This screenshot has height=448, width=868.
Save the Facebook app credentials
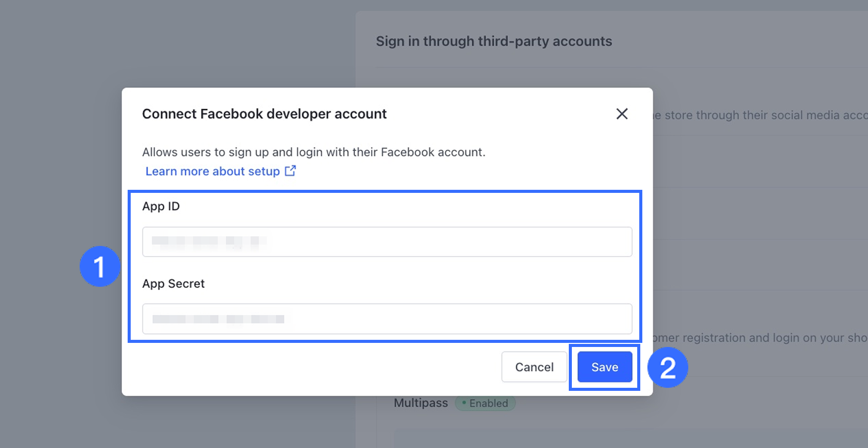[x=605, y=367]
